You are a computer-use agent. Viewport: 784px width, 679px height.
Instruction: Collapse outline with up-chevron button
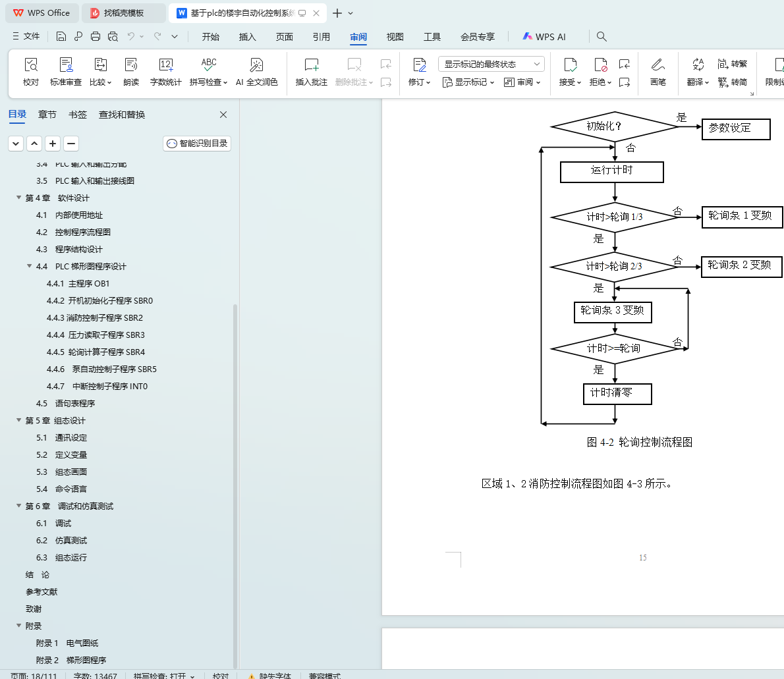click(34, 144)
